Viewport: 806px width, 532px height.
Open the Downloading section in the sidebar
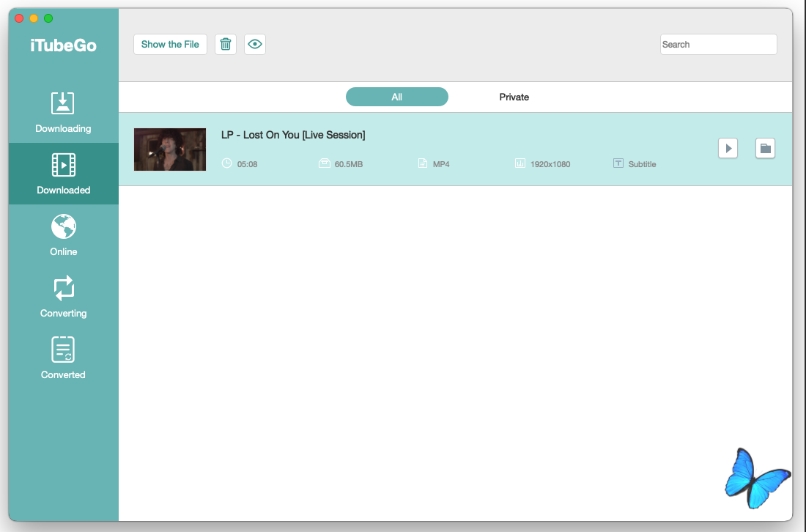coord(63,113)
